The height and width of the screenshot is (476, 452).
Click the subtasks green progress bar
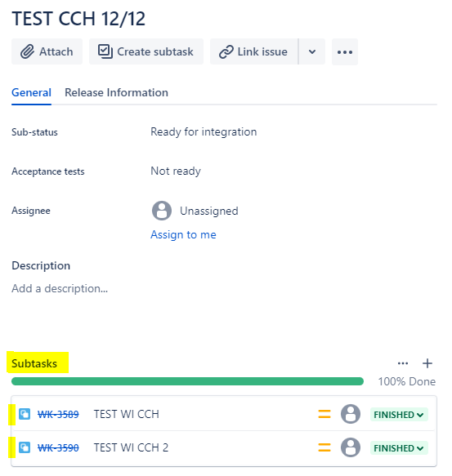click(x=187, y=381)
